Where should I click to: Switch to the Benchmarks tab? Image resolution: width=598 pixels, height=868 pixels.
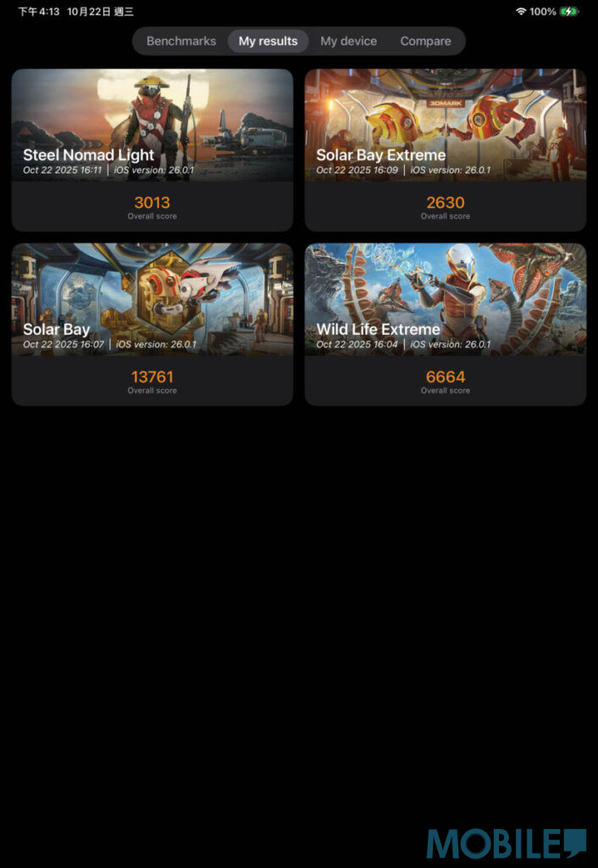pos(181,41)
